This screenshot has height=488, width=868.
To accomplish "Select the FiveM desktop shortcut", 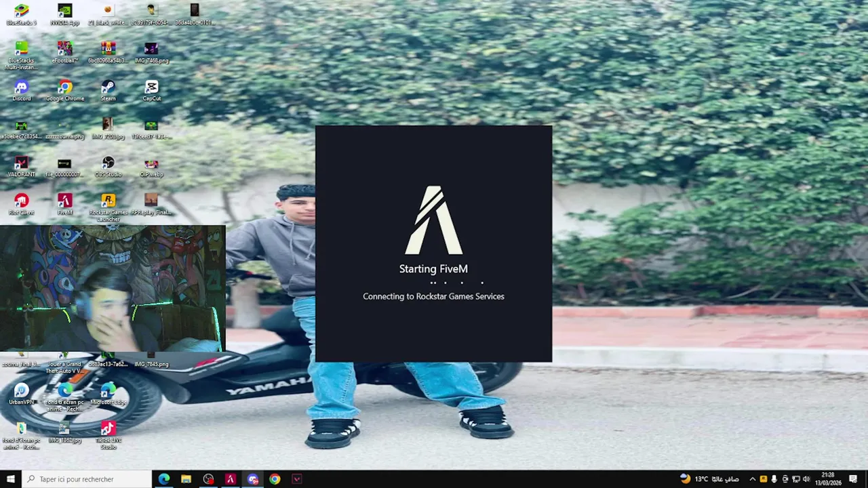I will (x=65, y=204).
